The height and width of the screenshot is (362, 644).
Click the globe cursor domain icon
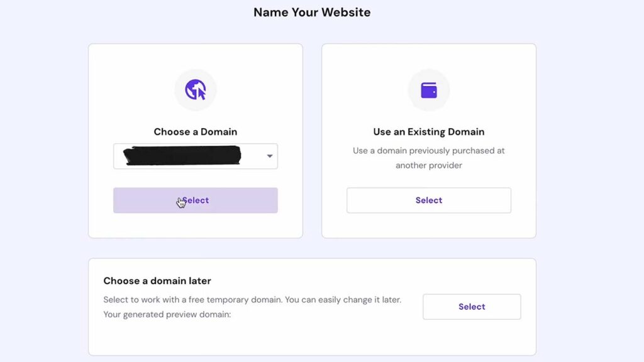coord(196,90)
